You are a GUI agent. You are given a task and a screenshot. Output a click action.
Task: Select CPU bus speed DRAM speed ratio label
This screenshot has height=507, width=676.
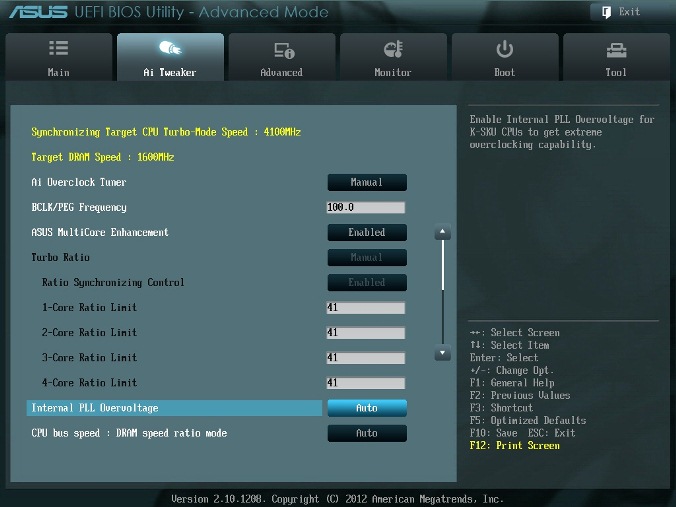click(x=129, y=433)
